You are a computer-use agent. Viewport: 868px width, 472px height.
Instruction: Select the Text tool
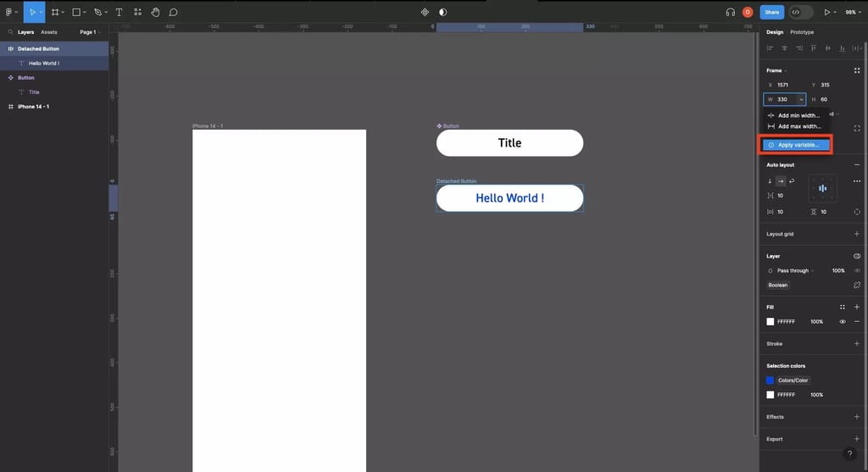119,12
